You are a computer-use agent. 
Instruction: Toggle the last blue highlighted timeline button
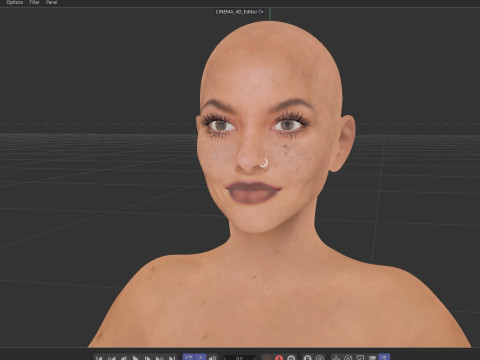(x=384, y=357)
